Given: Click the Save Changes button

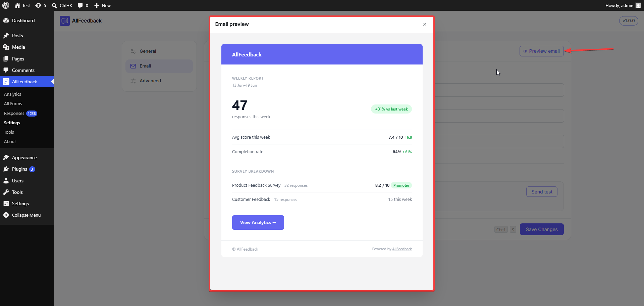Looking at the screenshot, I should pyautogui.click(x=542, y=229).
